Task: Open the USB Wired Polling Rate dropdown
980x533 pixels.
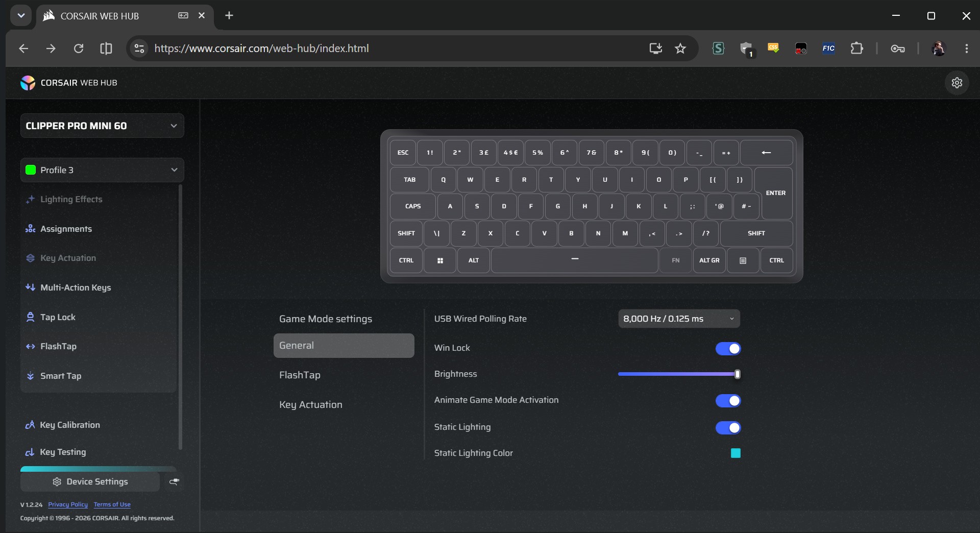Action: tap(679, 319)
